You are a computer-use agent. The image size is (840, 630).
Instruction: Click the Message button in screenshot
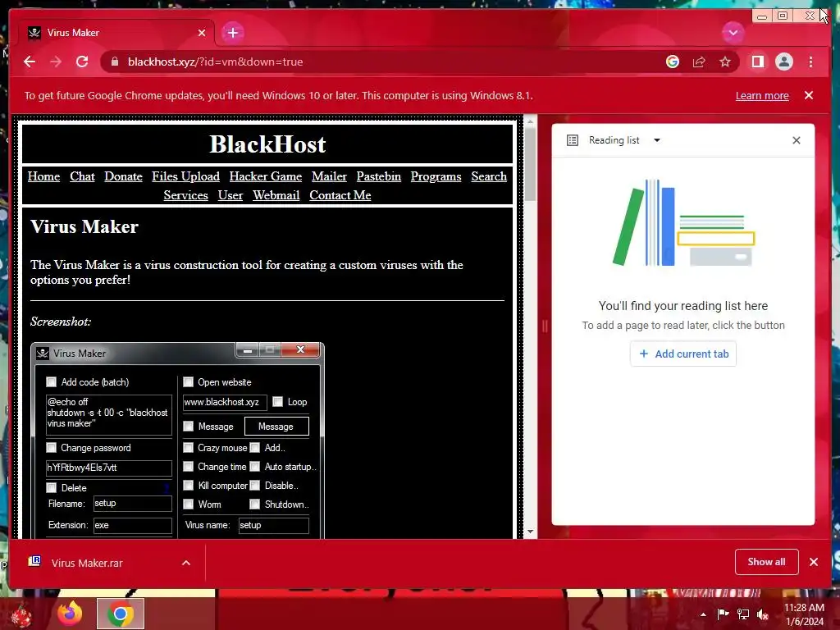pyautogui.click(x=276, y=427)
